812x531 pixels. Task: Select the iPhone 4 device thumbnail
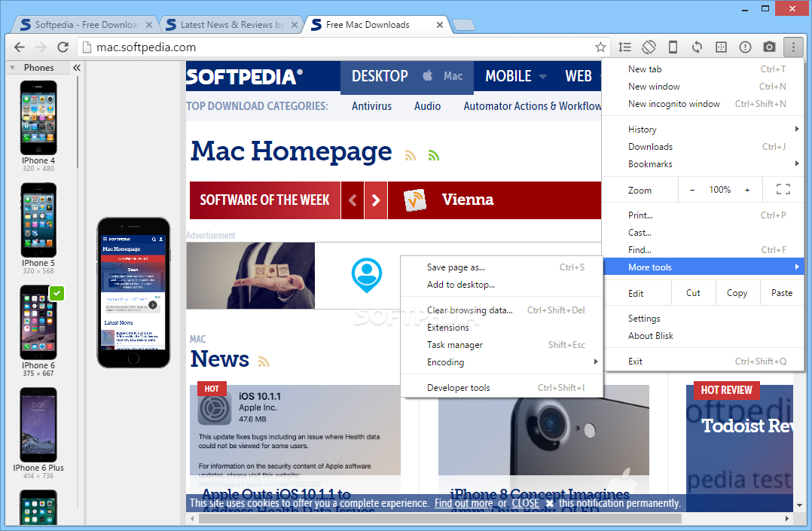tap(38, 117)
